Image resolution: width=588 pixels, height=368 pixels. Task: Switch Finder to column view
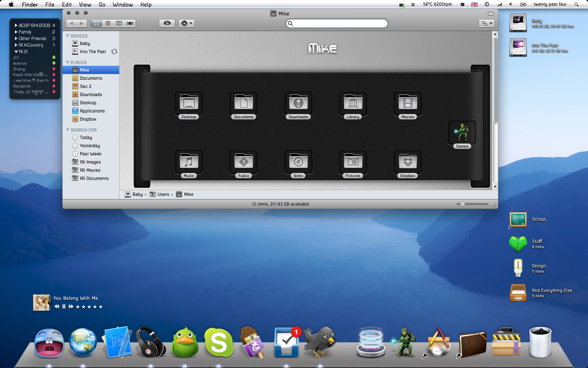119,23
